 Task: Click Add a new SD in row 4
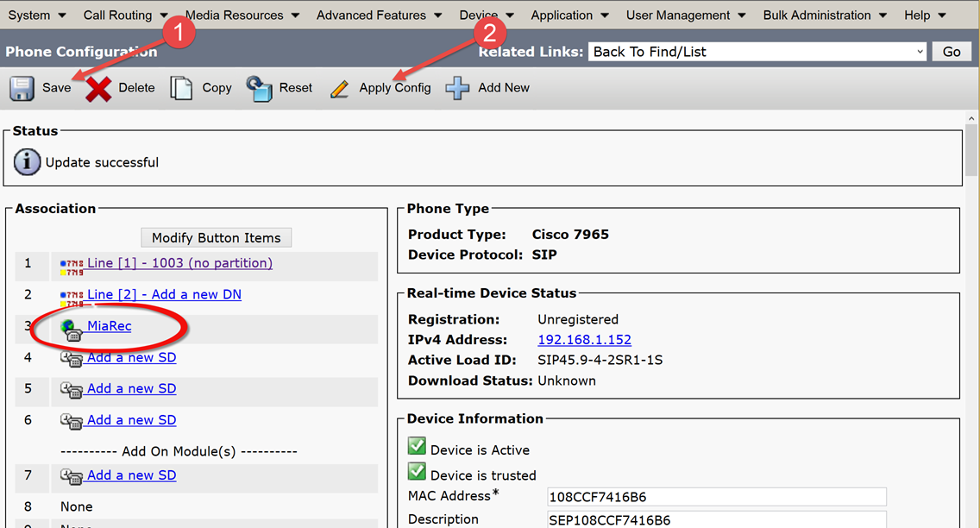[132, 357]
